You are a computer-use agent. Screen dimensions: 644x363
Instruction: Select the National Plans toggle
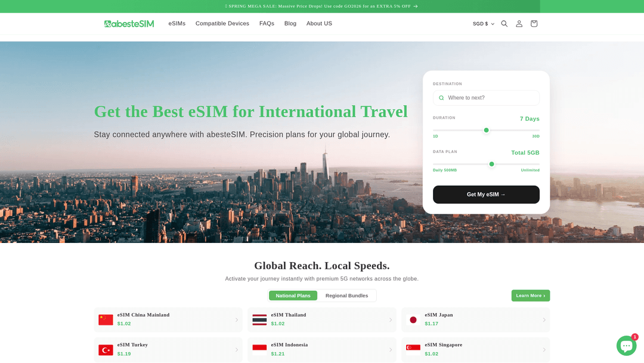[x=293, y=295]
